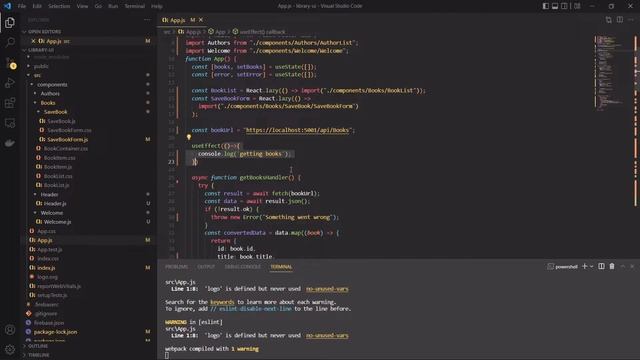
Task: Open the Extensions view
Action: 10,102
